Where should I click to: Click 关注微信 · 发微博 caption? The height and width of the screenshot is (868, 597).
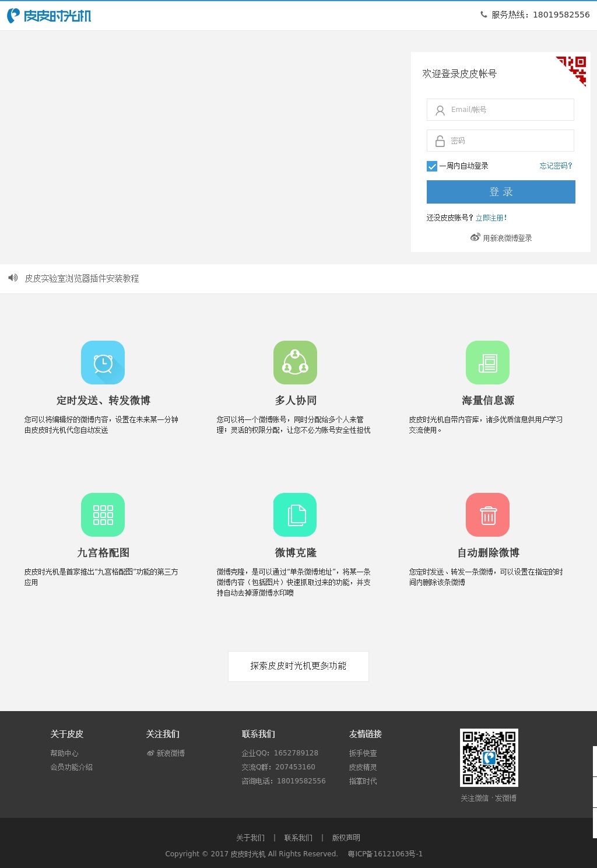489,798
